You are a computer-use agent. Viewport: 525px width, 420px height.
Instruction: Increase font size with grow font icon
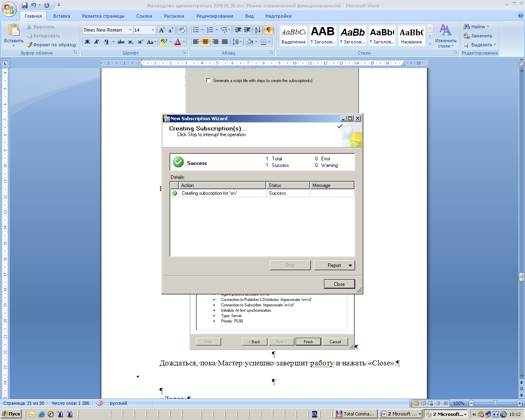[x=162, y=30]
